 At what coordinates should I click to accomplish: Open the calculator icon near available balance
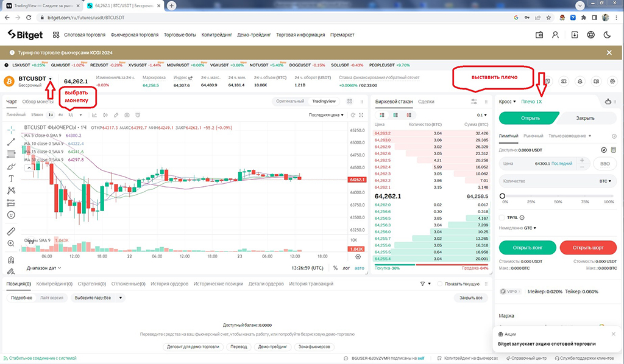614,150
